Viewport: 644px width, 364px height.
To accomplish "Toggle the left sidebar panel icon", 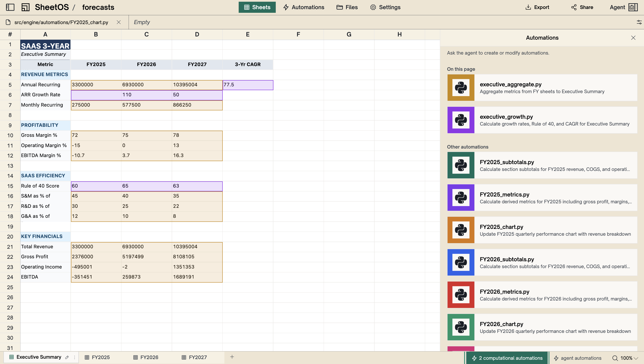I will point(10,7).
